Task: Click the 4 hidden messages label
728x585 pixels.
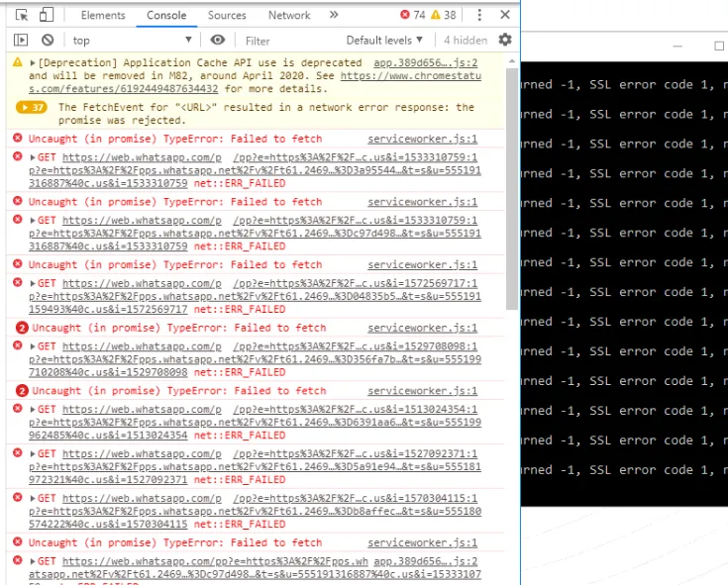Action: pos(466,41)
